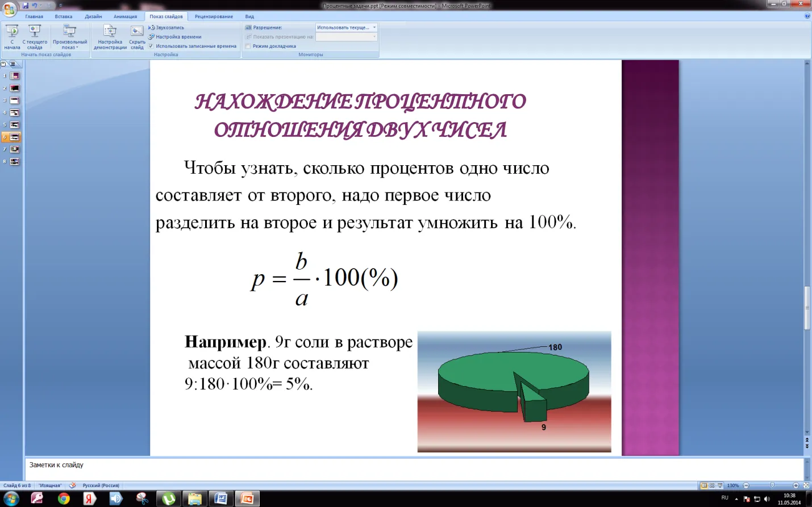Image resolution: width=812 pixels, height=507 pixels.
Task: Click fit slide to window icon
Action: (x=806, y=485)
